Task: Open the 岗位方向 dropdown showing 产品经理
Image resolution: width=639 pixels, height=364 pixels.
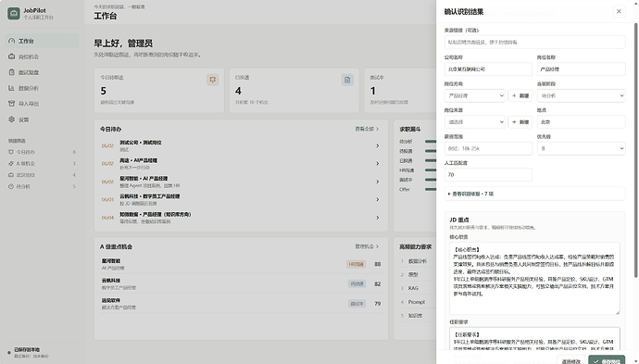Action: [x=475, y=95]
